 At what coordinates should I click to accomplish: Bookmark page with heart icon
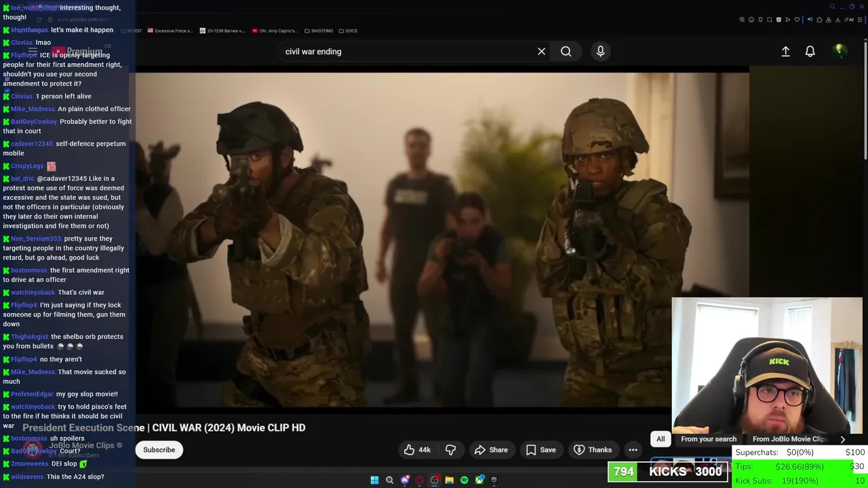pyautogui.click(x=797, y=20)
